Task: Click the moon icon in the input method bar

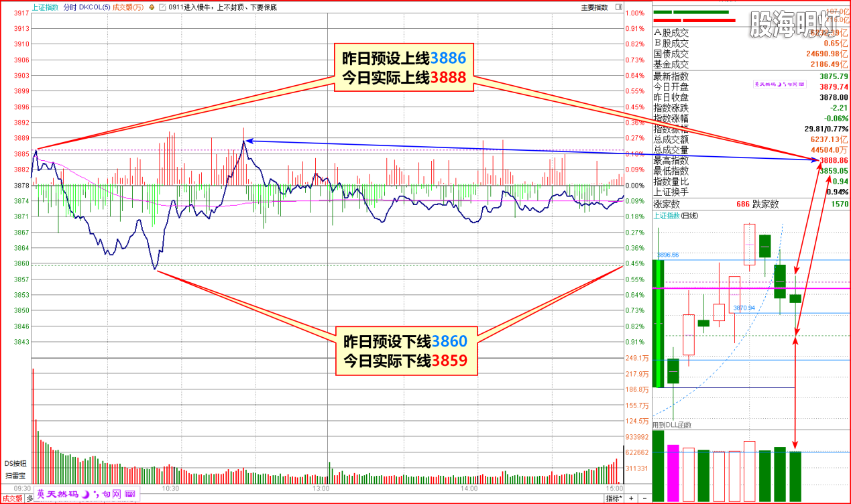Action: [85, 495]
